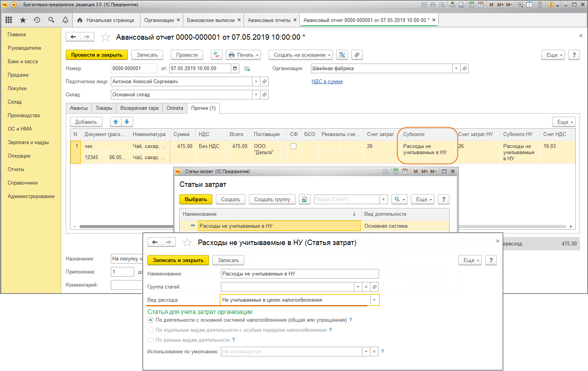Image resolution: width=588 pixels, height=371 pixels.
Task: Click the Провести и закрыть button
Action: tap(97, 55)
